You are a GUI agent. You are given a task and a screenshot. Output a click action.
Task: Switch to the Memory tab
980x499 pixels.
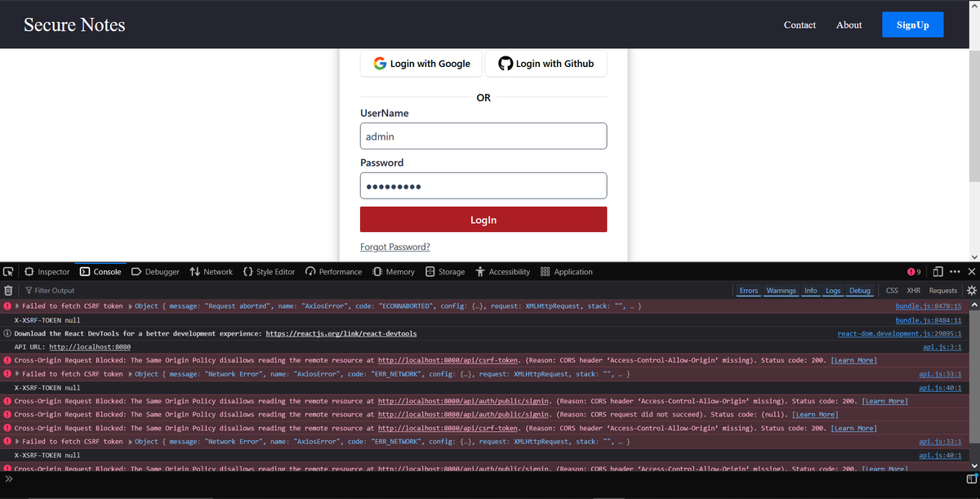(394, 271)
